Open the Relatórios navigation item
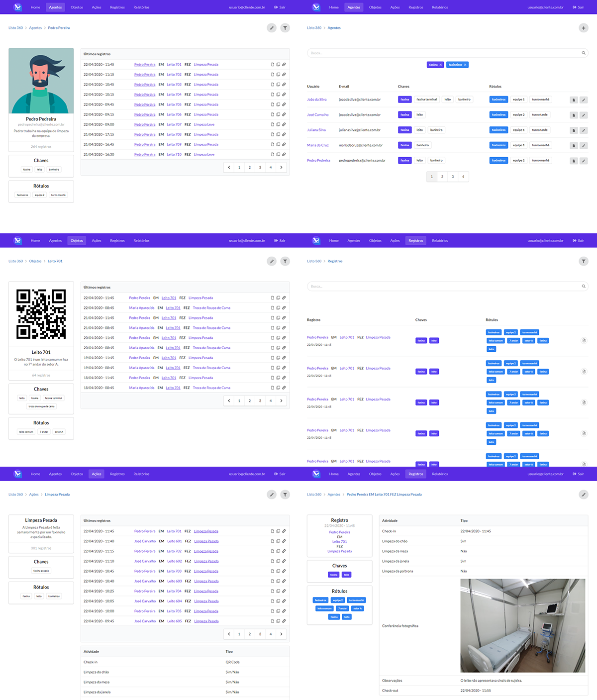Viewport: 597px width, 700px height. 142,7
